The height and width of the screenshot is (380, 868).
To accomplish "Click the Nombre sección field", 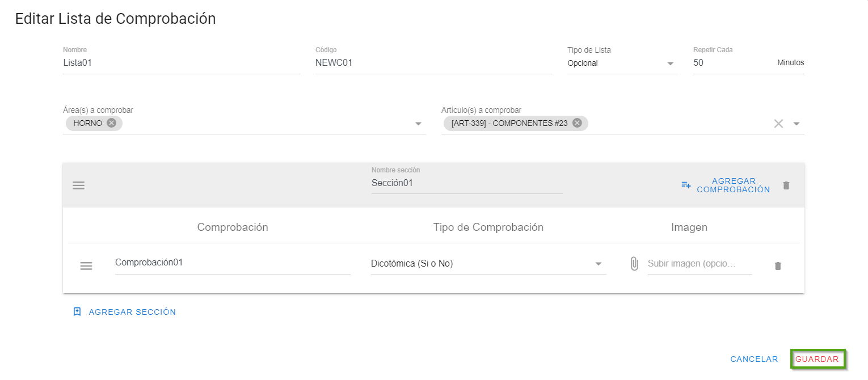I will click(466, 183).
